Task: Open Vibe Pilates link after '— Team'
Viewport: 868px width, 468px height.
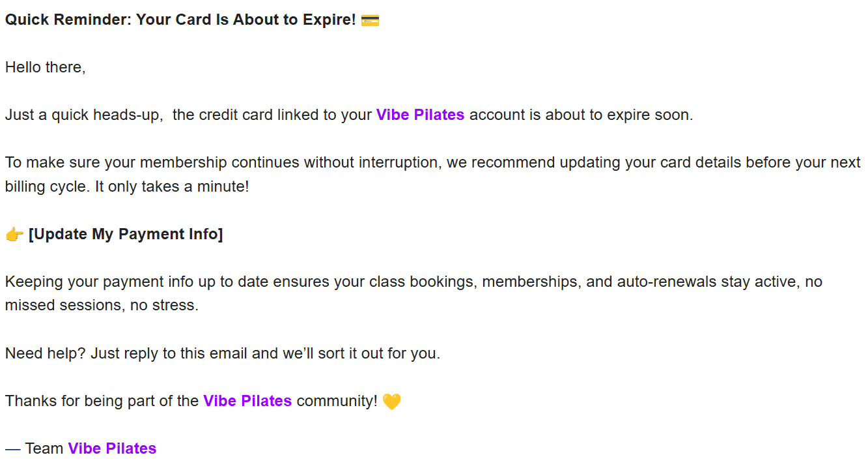Action: coord(112,448)
